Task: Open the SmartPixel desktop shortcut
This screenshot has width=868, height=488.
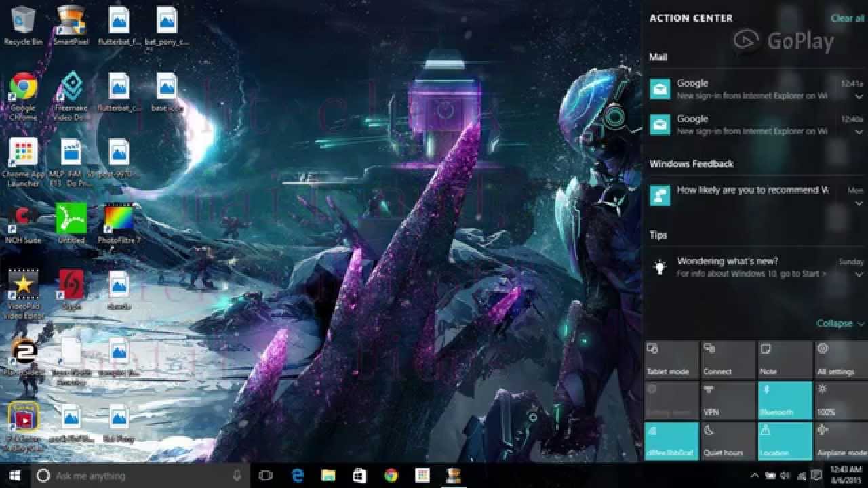Action: coord(71,26)
